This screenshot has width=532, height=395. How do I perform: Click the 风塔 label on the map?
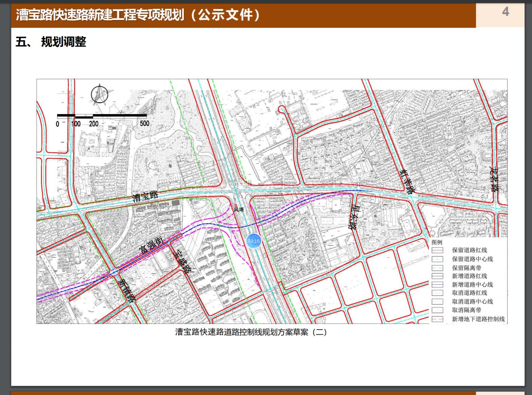click(239, 210)
